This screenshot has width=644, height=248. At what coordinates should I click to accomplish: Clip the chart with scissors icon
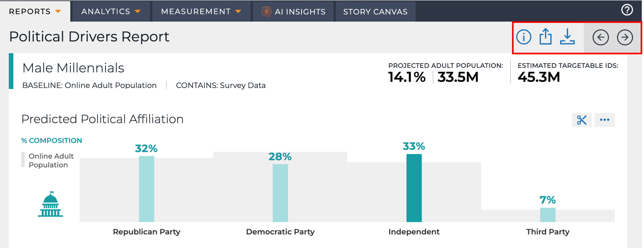581,120
